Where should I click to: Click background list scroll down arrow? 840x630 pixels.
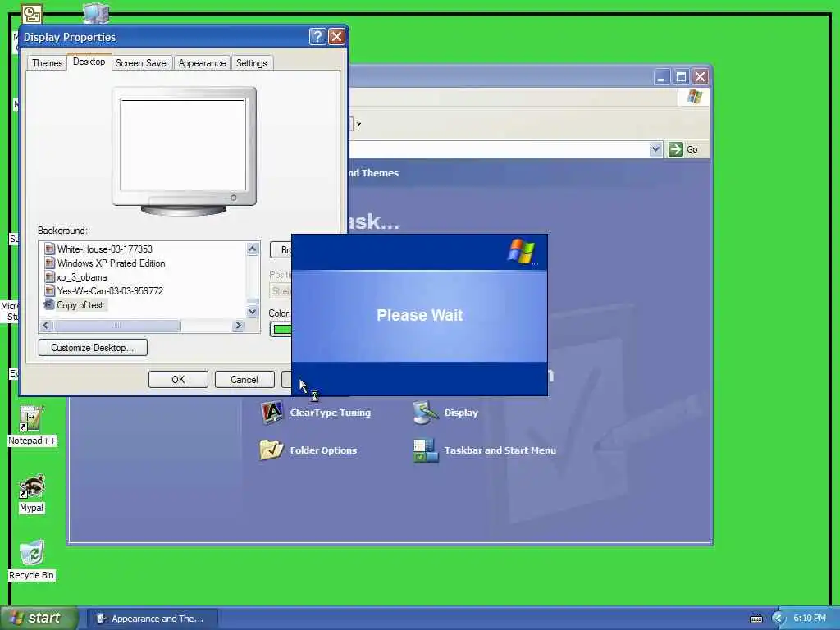[253, 312]
